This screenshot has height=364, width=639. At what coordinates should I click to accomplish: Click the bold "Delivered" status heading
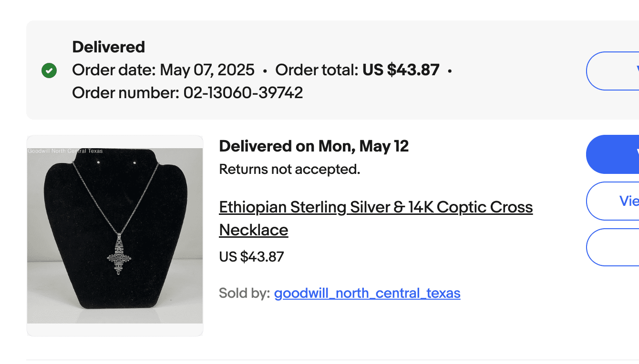[x=108, y=47]
